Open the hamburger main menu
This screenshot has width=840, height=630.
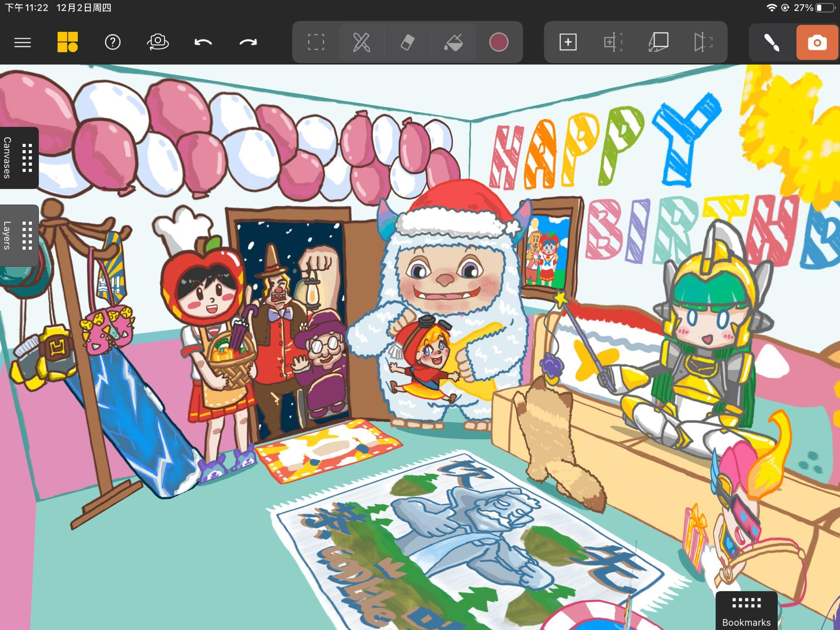[x=23, y=42]
